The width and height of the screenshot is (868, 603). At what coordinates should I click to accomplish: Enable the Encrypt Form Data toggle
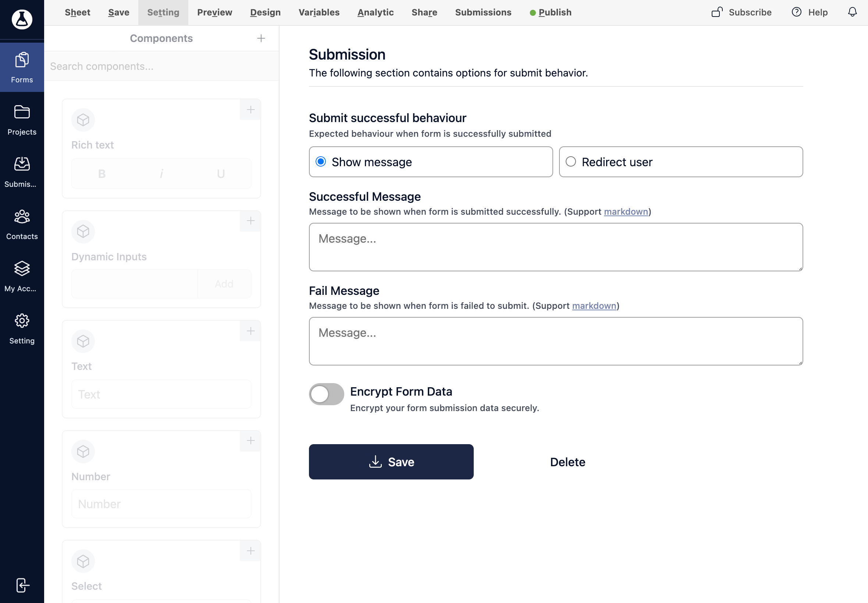point(326,394)
